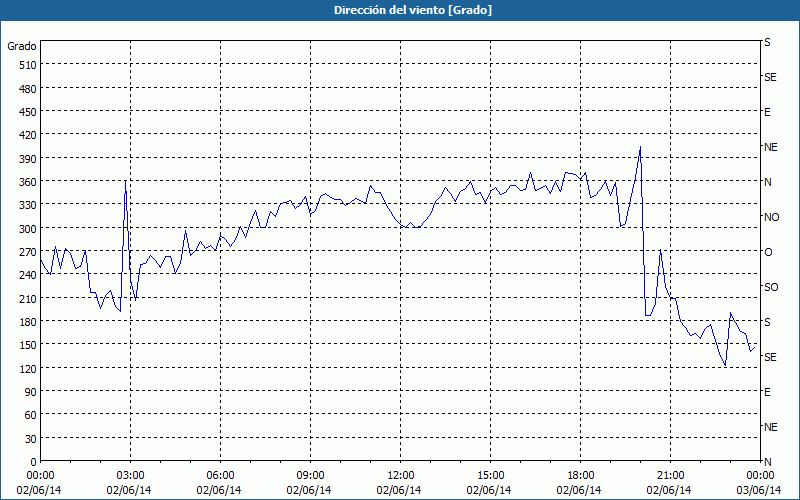The width and height of the screenshot is (800, 500).
Task: Select the 150 value on the left axis
Action: [x=29, y=345]
